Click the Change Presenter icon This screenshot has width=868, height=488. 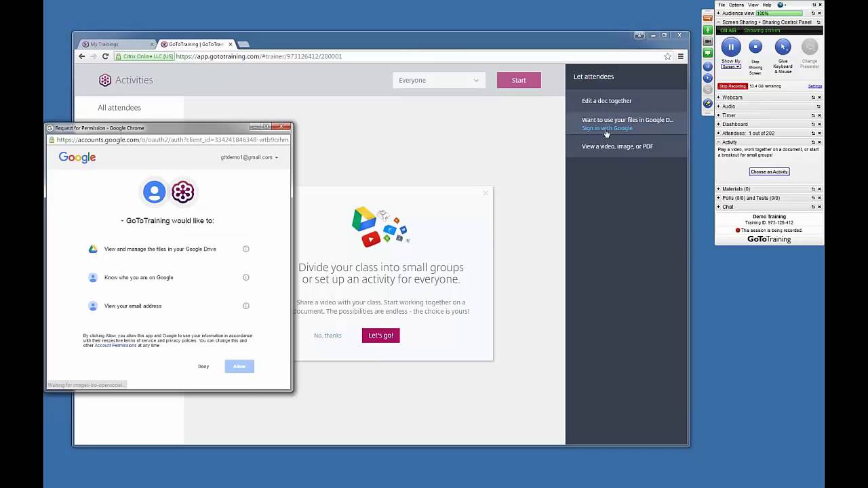(x=809, y=47)
